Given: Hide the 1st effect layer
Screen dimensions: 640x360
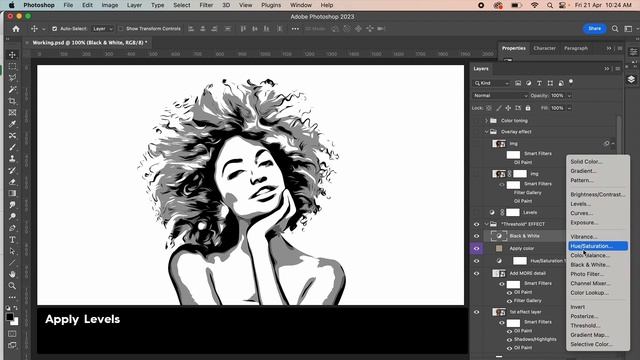Looking at the screenshot, I should tap(476, 312).
